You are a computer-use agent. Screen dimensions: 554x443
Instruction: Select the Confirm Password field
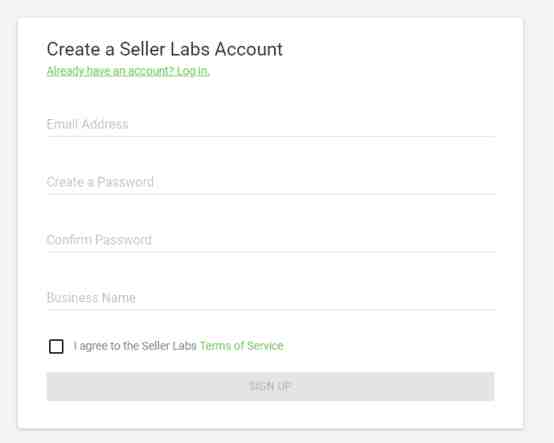tap(271, 240)
